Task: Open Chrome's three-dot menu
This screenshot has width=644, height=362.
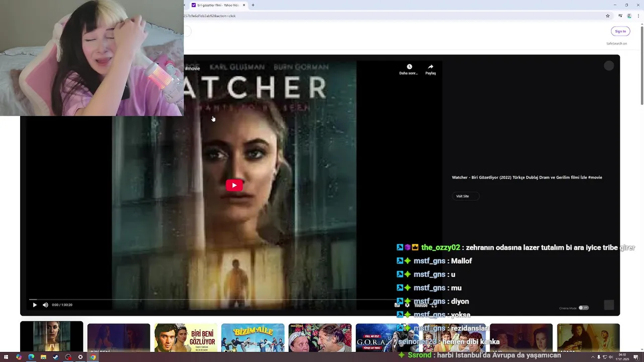Action: tap(637, 16)
